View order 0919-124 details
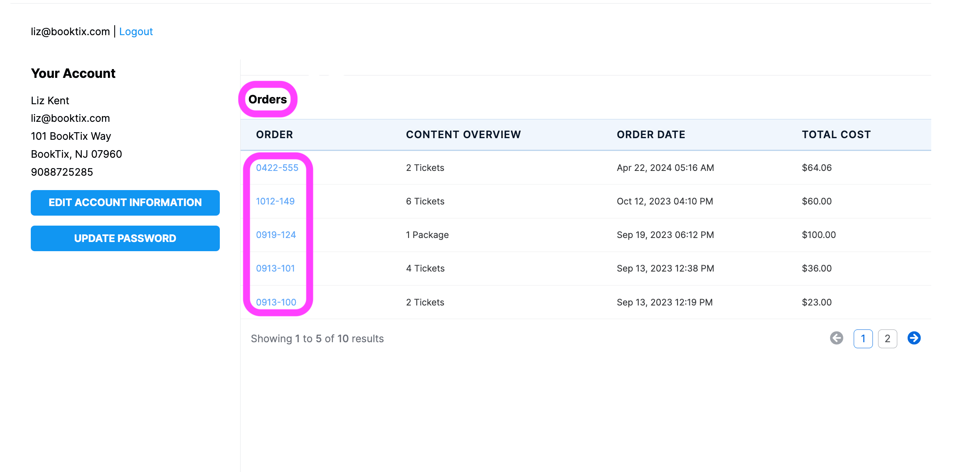This screenshot has width=980, height=472. [276, 235]
